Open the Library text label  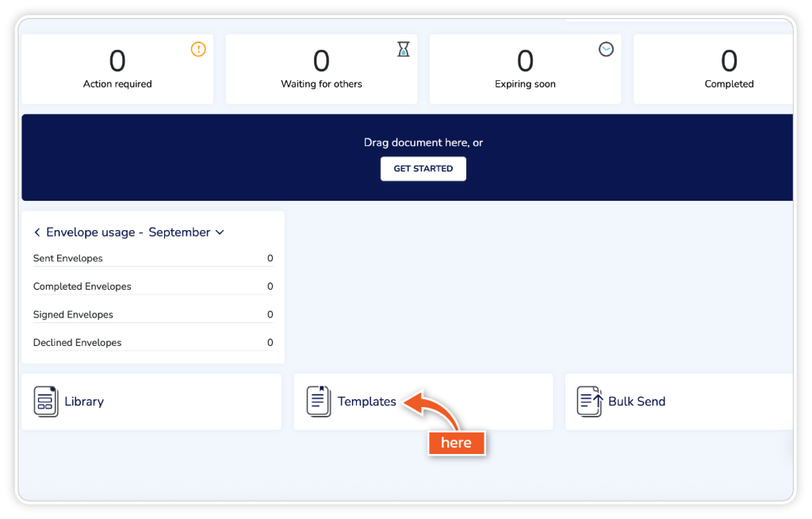pyautogui.click(x=84, y=402)
